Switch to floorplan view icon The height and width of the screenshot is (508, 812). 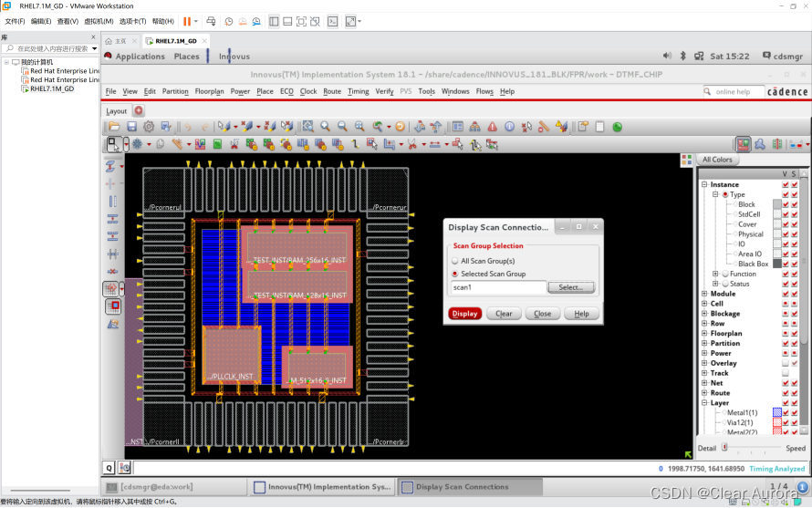[744, 144]
